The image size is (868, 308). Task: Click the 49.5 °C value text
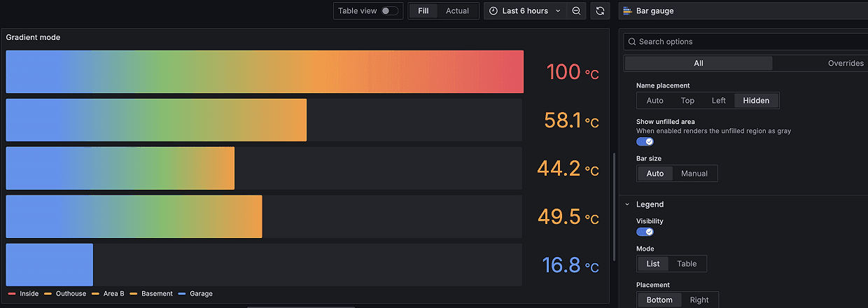coord(568,217)
